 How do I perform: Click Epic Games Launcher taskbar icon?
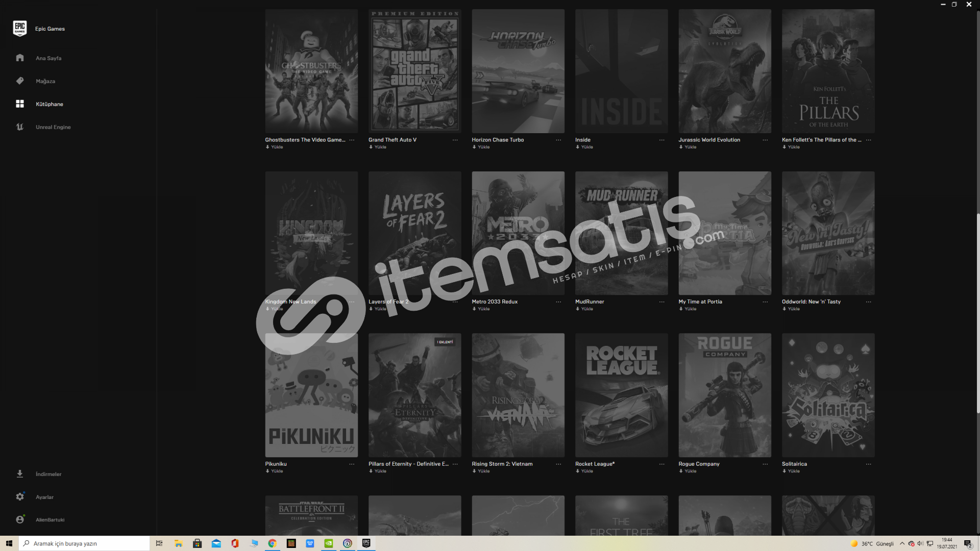366,543
